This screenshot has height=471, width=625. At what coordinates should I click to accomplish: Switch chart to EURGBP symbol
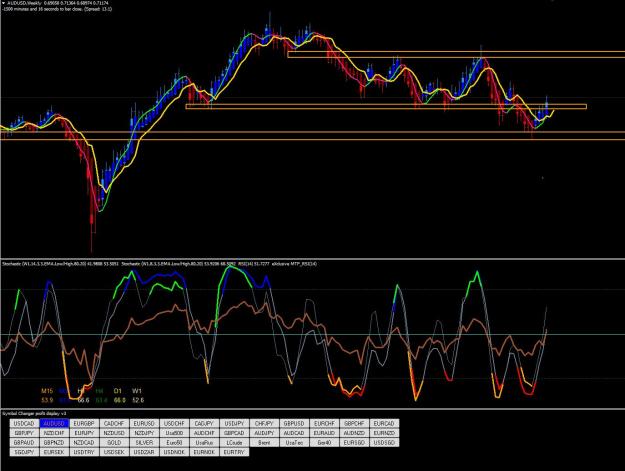click(84, 423)
